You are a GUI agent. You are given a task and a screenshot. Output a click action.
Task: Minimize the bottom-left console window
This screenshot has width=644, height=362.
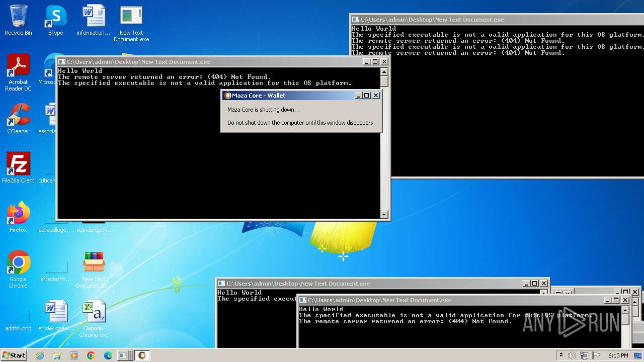click(526, 284)
